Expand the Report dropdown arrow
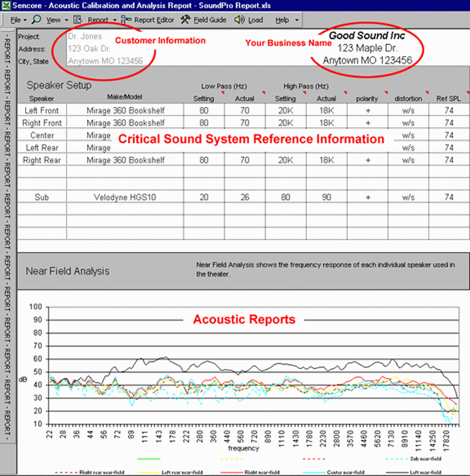470x476 pixels. tap(115, 20)
